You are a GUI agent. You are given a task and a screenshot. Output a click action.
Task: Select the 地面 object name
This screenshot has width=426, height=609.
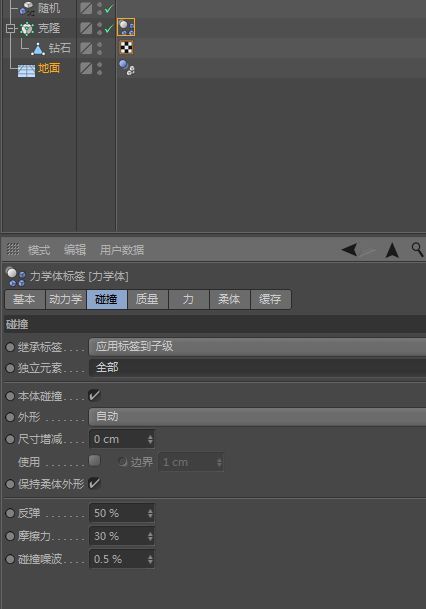point(49,68)
